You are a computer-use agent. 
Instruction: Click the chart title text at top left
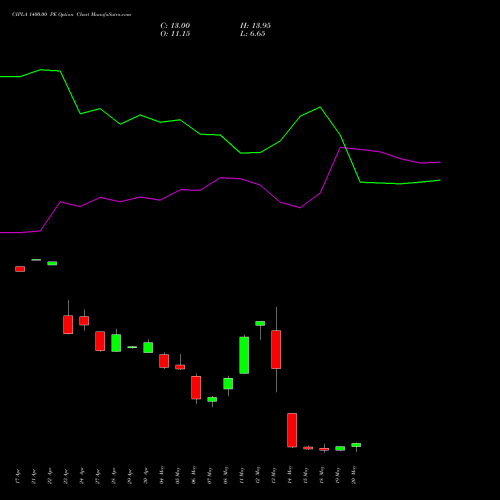71,15
